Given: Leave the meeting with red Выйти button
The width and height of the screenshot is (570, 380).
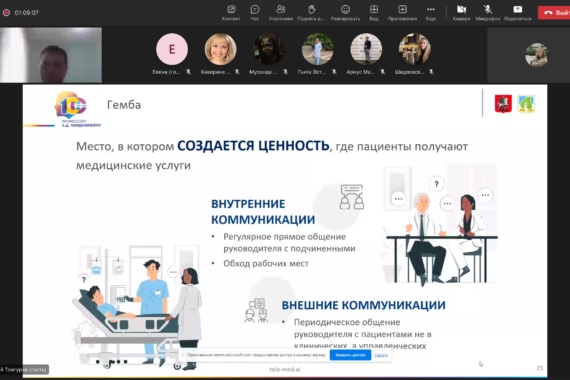Looking at the screenshot, I should pos(554,13).
